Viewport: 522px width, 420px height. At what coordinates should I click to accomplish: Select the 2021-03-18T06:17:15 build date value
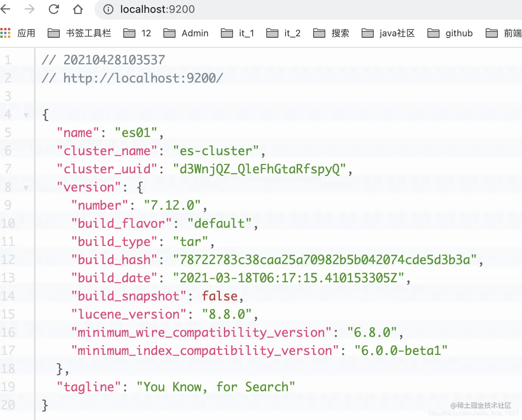(x=289, y=278)
